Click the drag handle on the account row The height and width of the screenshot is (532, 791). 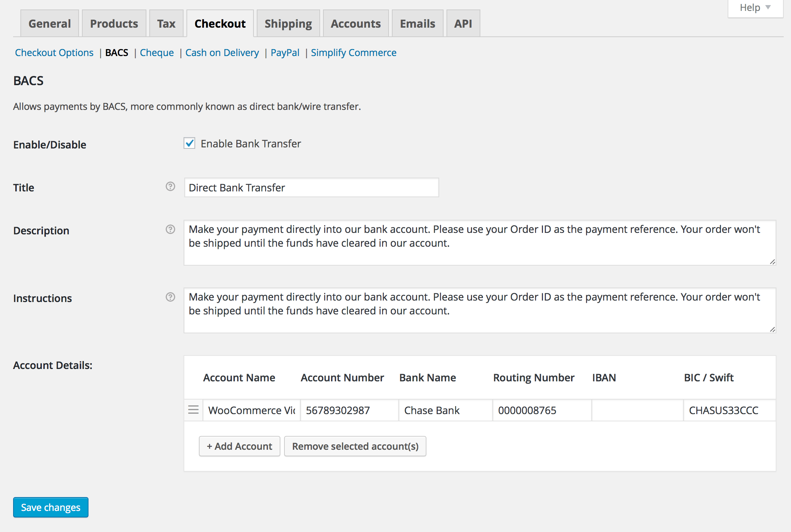pyautogui.click(x=193, y=410)
